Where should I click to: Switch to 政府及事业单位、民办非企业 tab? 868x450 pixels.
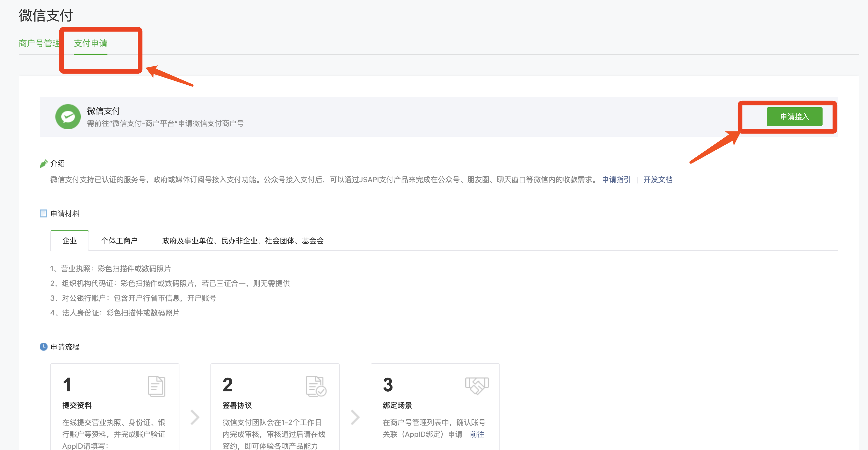[242, 241]
